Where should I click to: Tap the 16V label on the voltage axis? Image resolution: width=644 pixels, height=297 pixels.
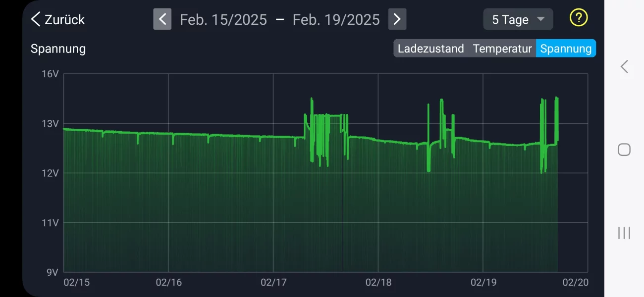[50, 74]
